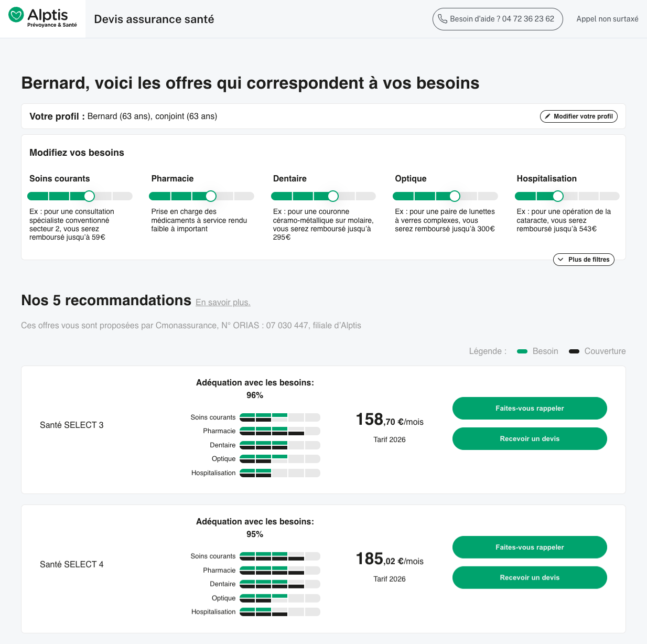Expand Plus de filtres
The height and width of the screenshot is (644, 647).
tap(584, 260)
